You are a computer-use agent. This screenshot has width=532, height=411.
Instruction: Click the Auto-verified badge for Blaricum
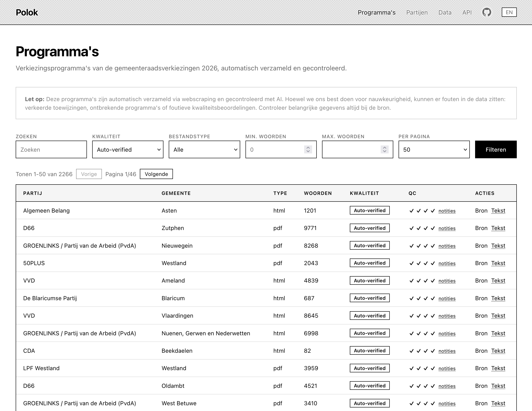coord(369,298)
